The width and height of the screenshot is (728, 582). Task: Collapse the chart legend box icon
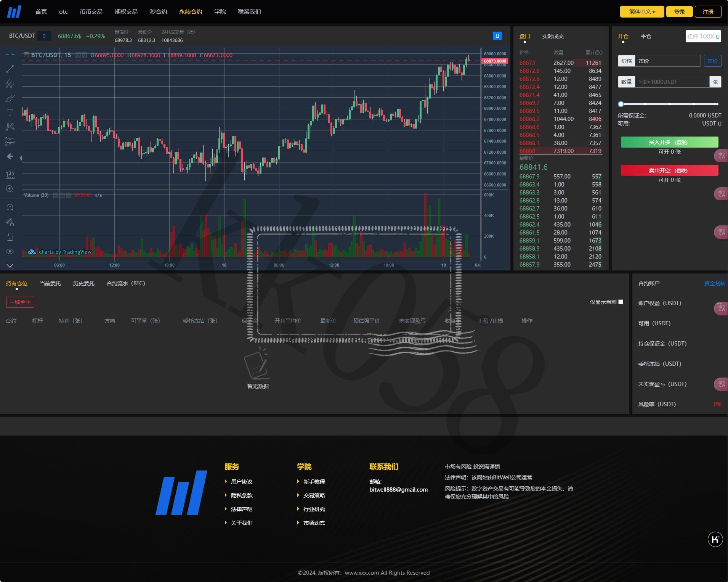pos(26,55)
